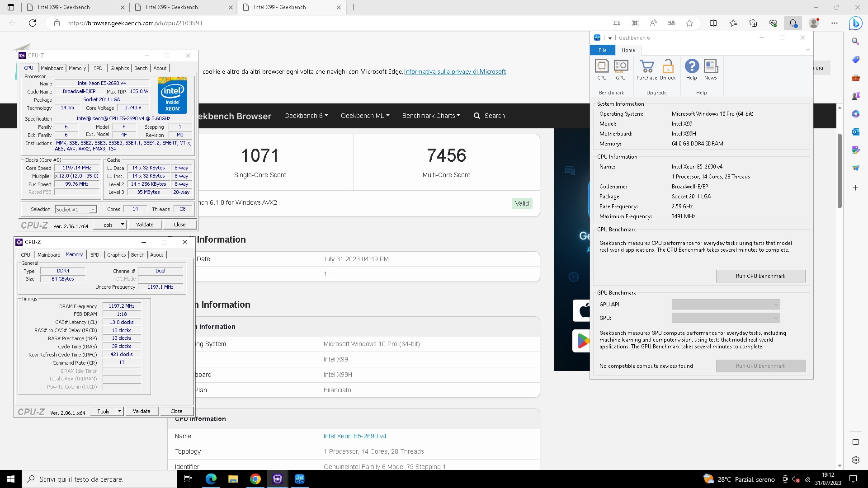Add this page to favorites with star icon
This screenshot has width=868, height=488.
pyautogui.click(x=689, y=23)
